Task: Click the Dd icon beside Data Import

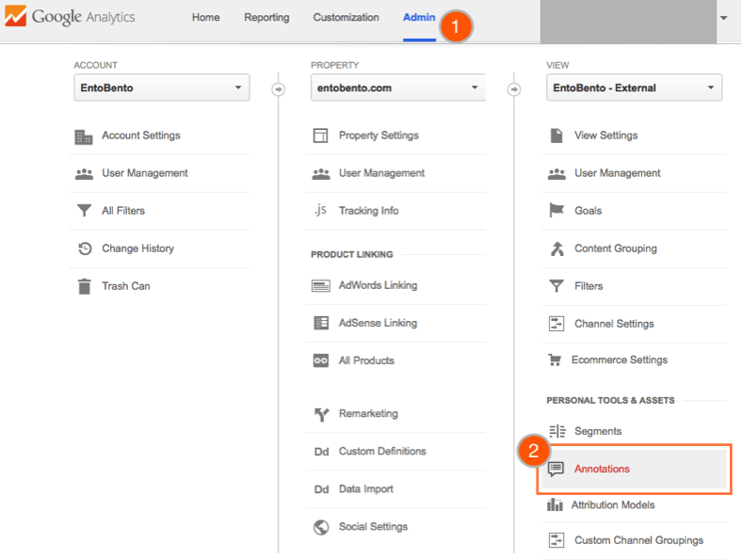Action: pos(321,489)
